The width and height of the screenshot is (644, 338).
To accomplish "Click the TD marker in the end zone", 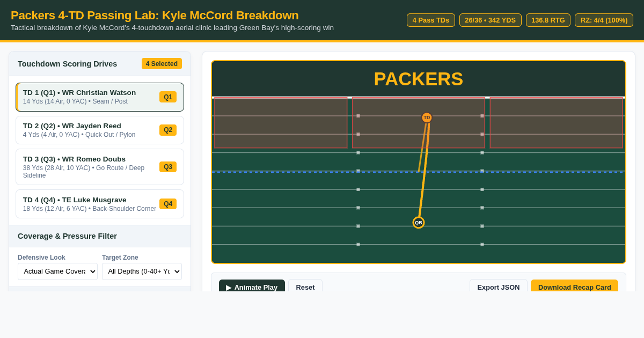I will point(427,117).
